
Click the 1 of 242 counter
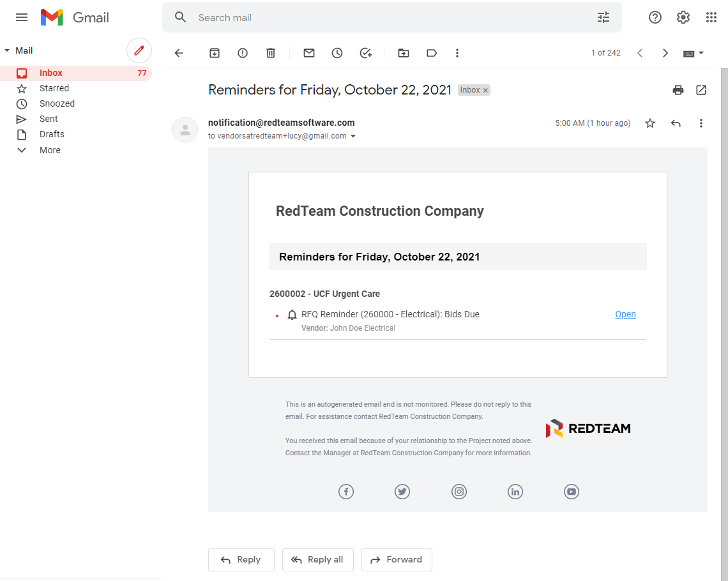pos(605,53)
